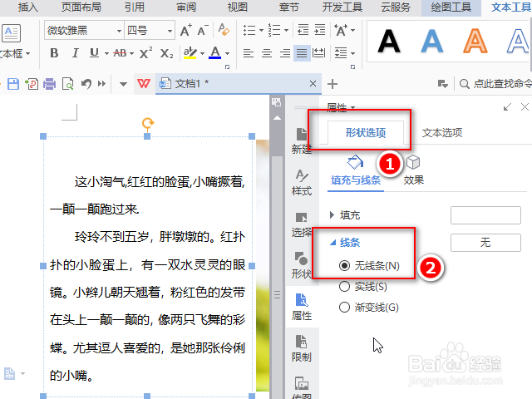Open the 限制 sidebar panel
This screenshot has height=399, width=532.
(301, 348)
